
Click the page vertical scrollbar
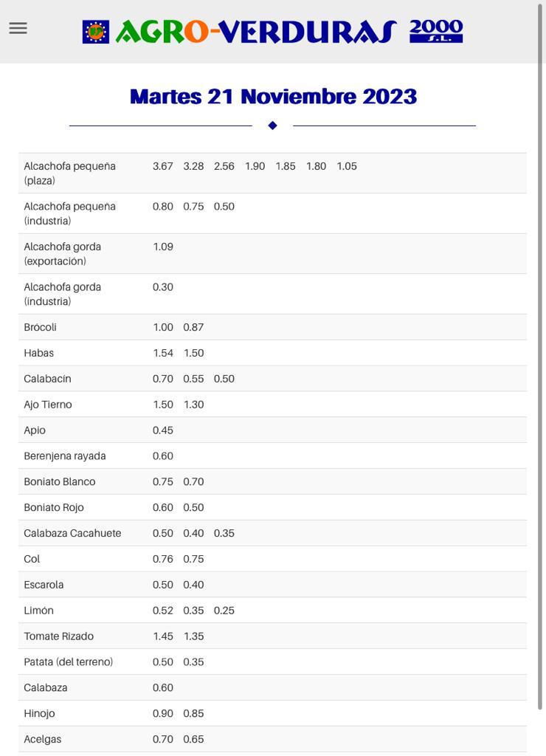click(540, 357)
